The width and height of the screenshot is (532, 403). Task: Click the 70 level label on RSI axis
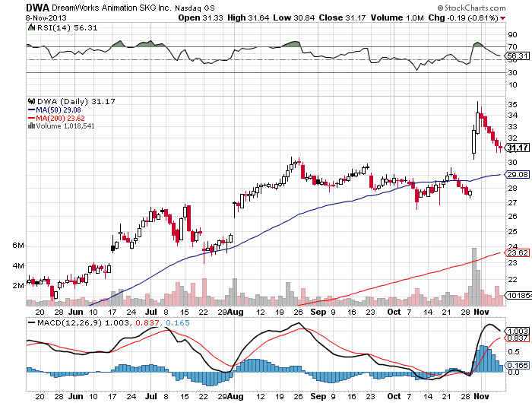coord(513,47)
